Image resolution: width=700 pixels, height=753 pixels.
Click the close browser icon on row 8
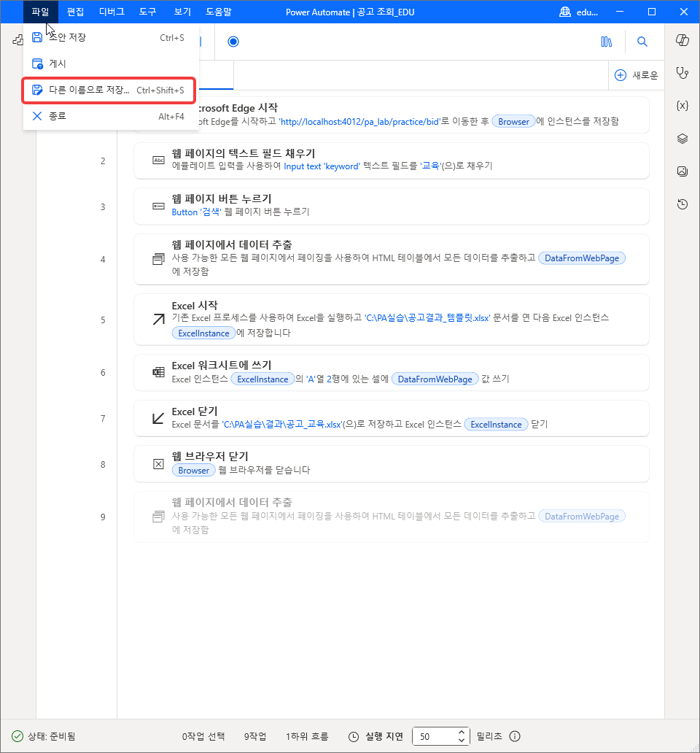158,464
